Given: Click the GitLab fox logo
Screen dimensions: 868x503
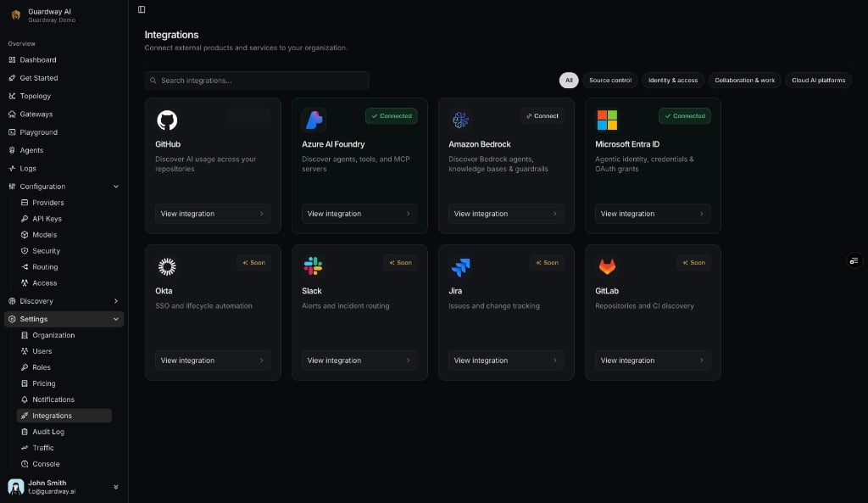Looking at the screenshot, I should coord(607,266).
